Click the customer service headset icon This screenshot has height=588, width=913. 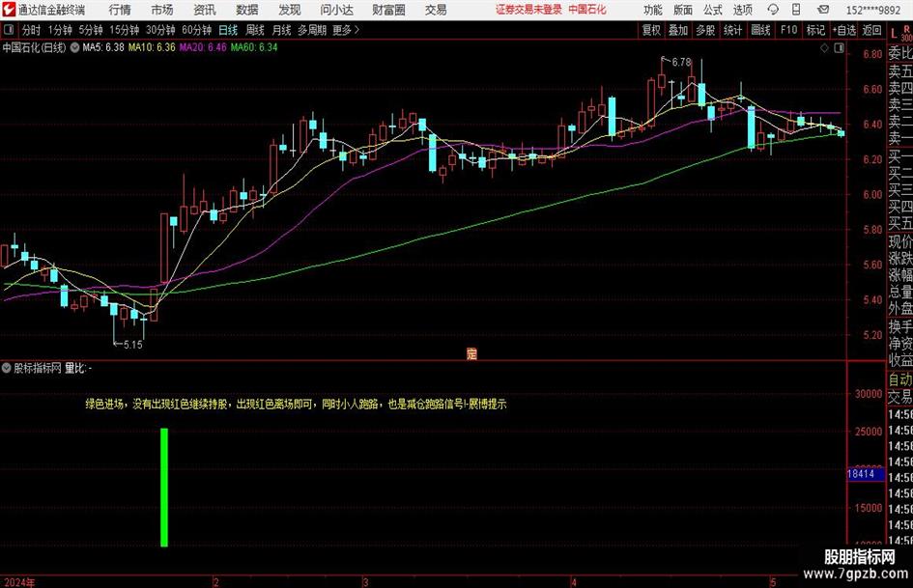pos(773,10)
